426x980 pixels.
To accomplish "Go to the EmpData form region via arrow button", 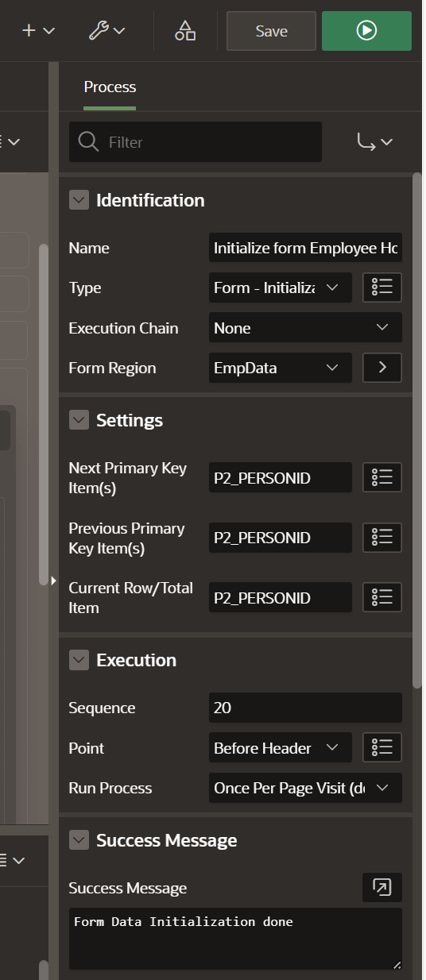I will (382, 368).
